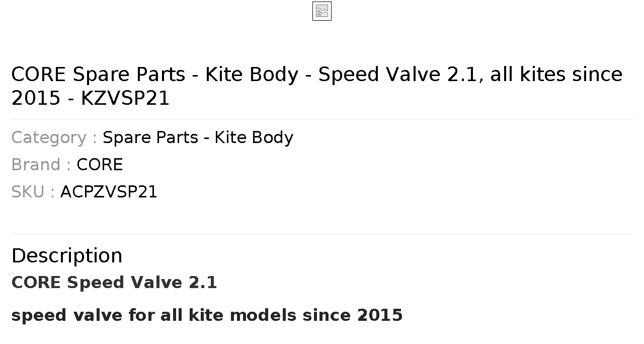The width and height of the screenshot is (644, 344).
Task: Click the divider line below the product title
Action: coord(322,119)
